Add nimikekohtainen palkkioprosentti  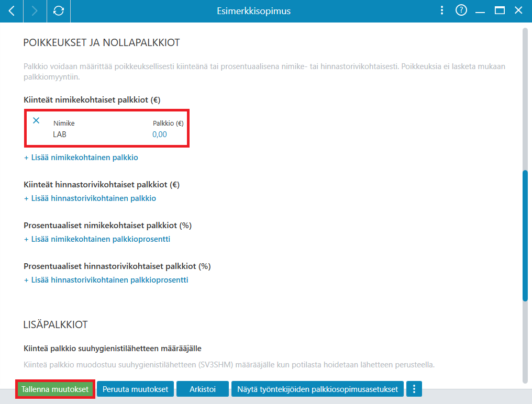pos(97,239)
